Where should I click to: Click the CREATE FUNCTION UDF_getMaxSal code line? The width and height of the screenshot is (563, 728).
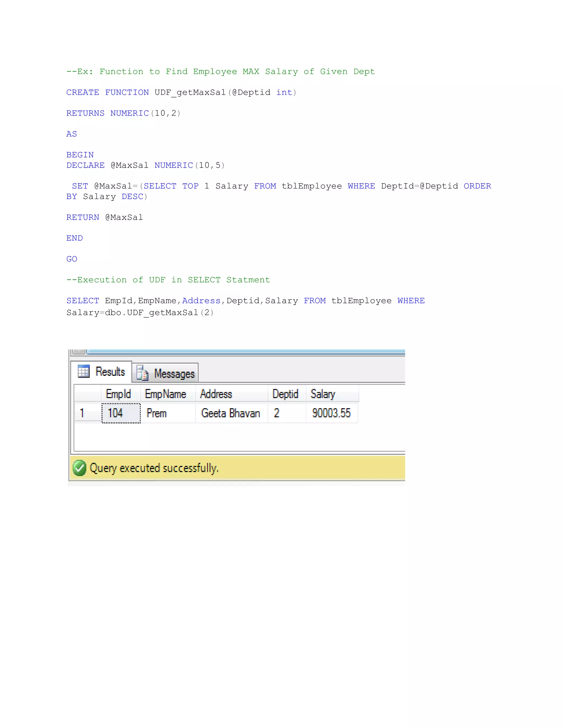181,93
